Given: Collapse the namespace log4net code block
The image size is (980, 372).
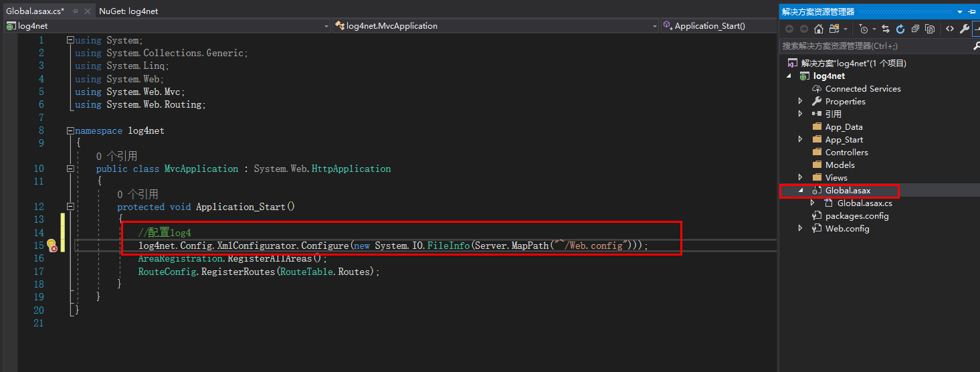Looking at the screenshot, I should click(x=70, y=130).
